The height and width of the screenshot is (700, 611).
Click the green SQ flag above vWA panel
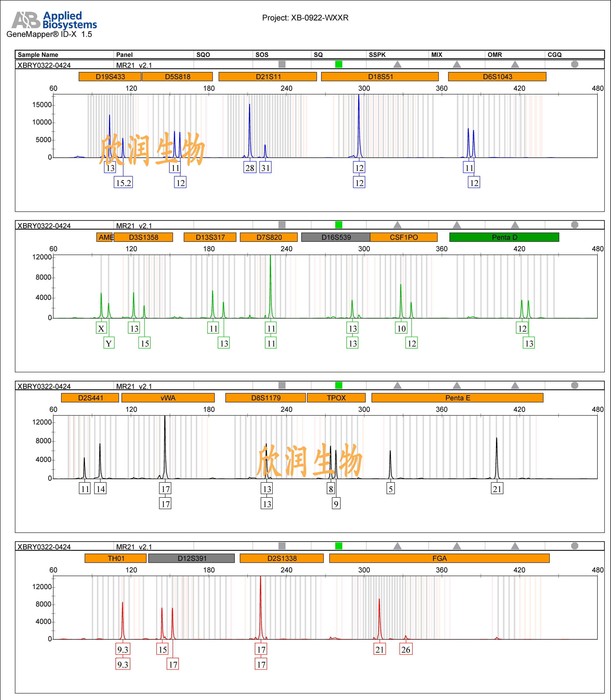coord(339,385)
